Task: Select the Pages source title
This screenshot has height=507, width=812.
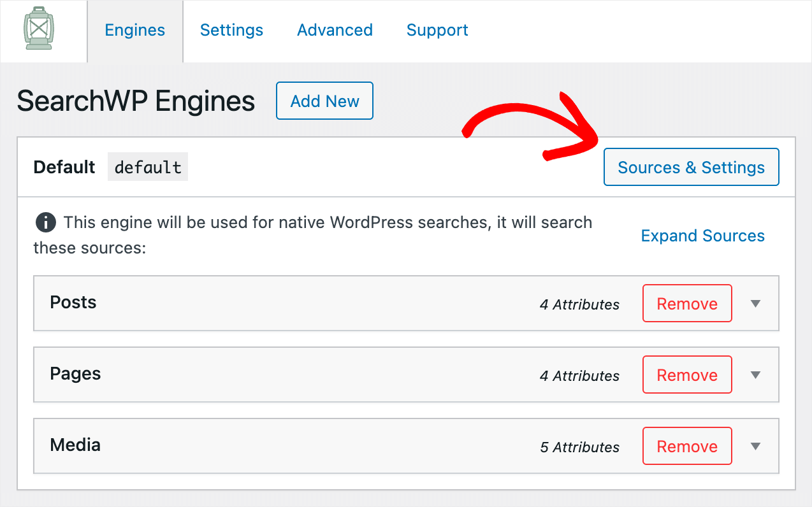Action: (75, 374)
